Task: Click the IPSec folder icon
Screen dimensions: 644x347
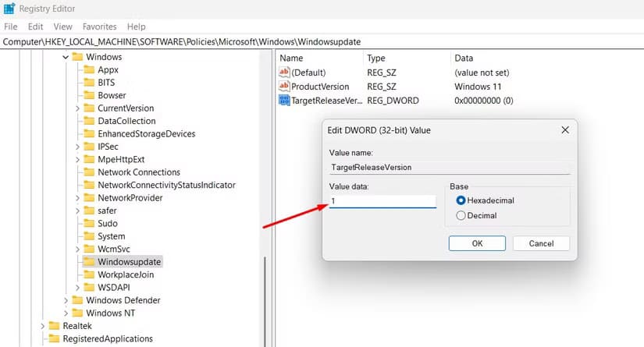Action: pyautogui.click(x=89, y=146)
